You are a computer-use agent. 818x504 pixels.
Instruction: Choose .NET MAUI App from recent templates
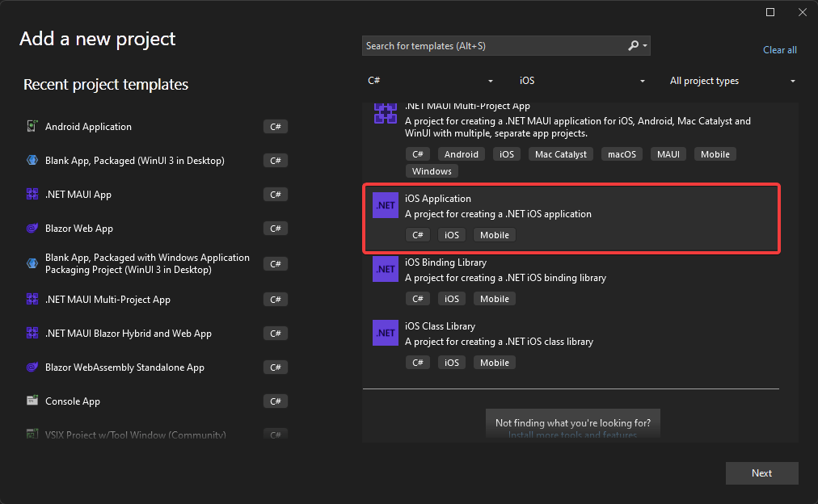tap(157, 195)
